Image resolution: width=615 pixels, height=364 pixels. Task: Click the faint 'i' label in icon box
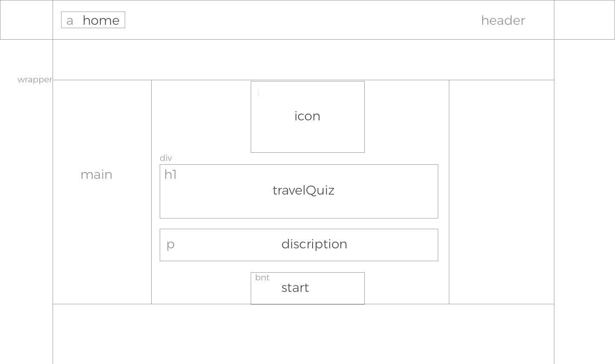click(x=258, y=92)
